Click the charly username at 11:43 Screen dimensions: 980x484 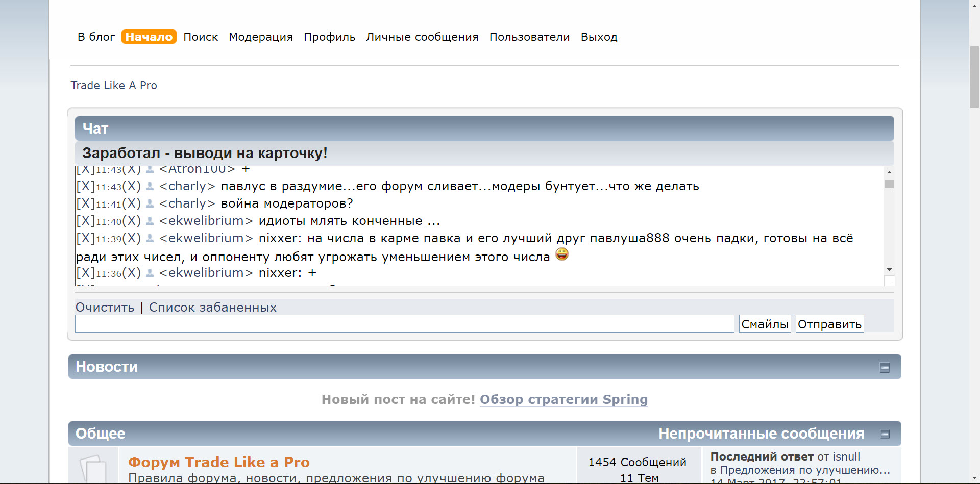[187, 186]
